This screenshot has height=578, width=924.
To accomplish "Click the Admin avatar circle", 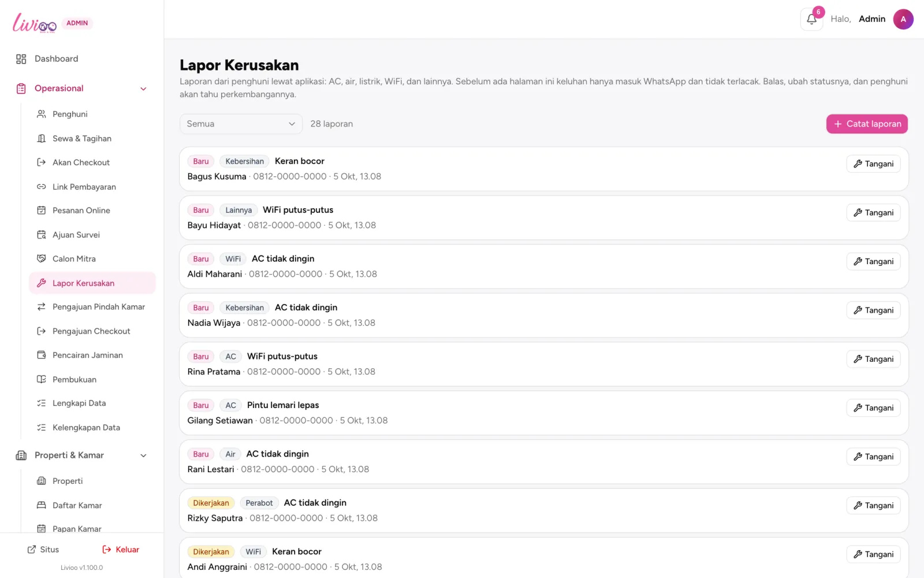I will coord(903,19).
